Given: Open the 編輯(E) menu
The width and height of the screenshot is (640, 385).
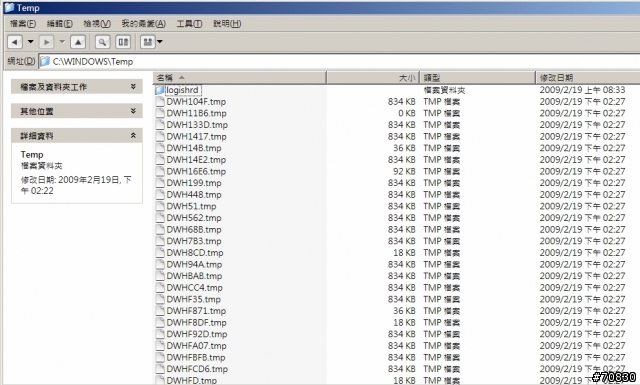Looking at the screenshot, I should 60,24.
